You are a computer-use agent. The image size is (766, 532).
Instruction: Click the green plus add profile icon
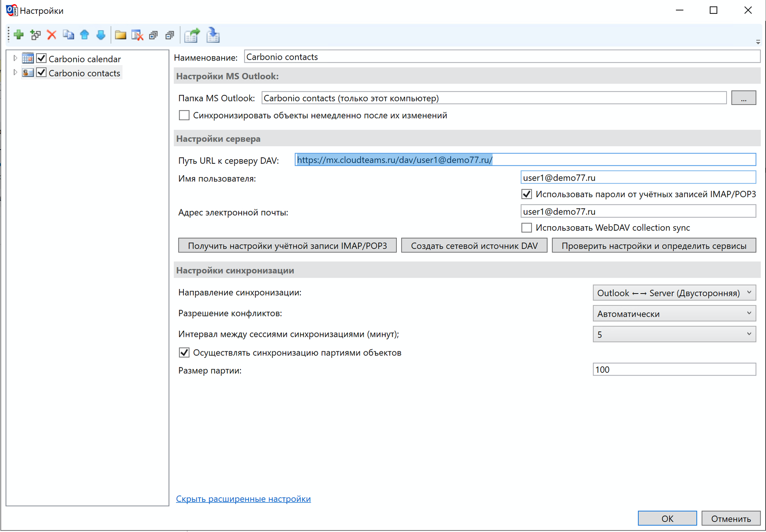coord(18,35)
